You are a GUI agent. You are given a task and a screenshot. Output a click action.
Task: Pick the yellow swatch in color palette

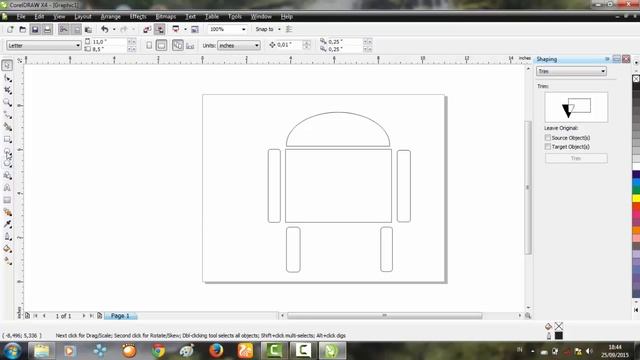click(x=636, y=199)
